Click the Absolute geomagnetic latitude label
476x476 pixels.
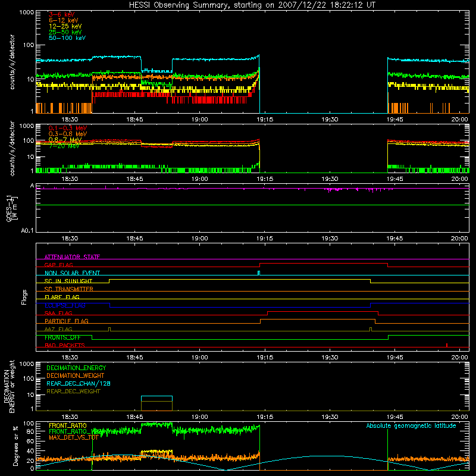click(411, 425)
